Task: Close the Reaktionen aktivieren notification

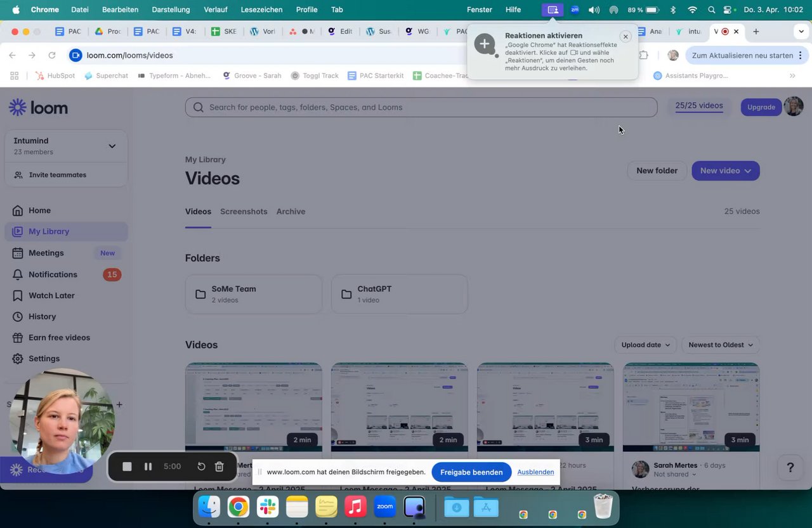Action: (x=625, y=37)
